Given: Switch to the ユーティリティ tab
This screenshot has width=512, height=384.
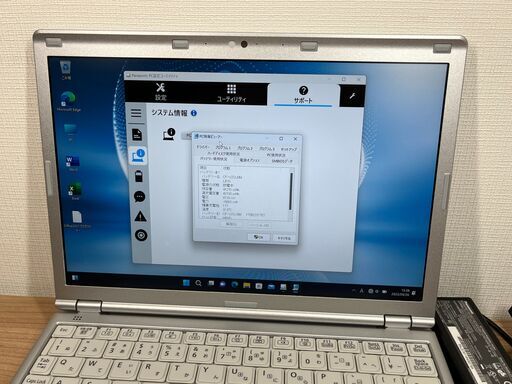Looking at the screenshot, I should tap(231, 93).
